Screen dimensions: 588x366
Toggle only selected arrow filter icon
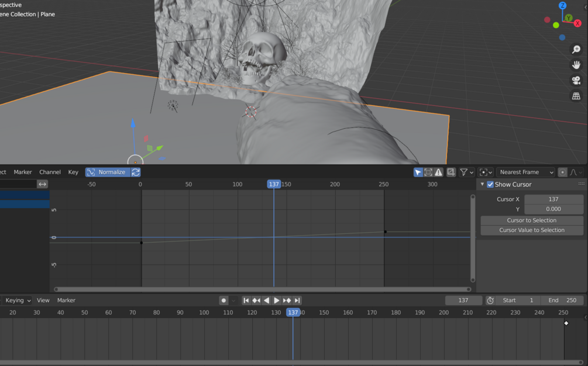[418, 172]
